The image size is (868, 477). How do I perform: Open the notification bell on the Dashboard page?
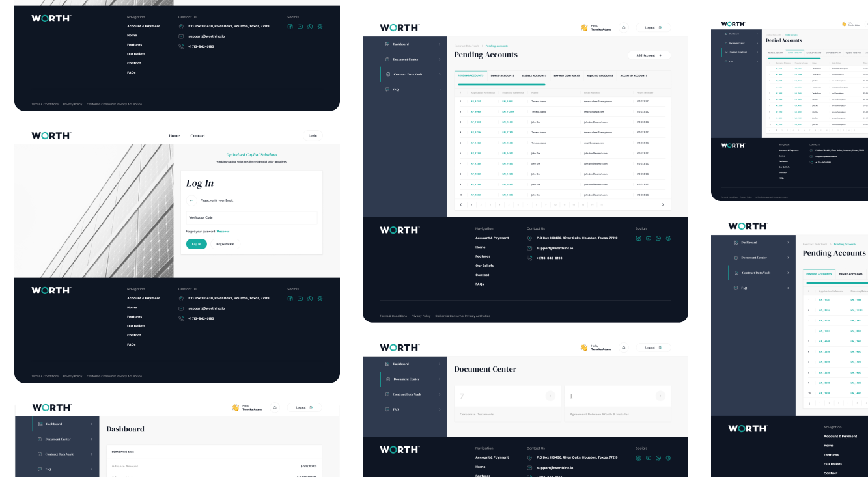pos(275,408)
